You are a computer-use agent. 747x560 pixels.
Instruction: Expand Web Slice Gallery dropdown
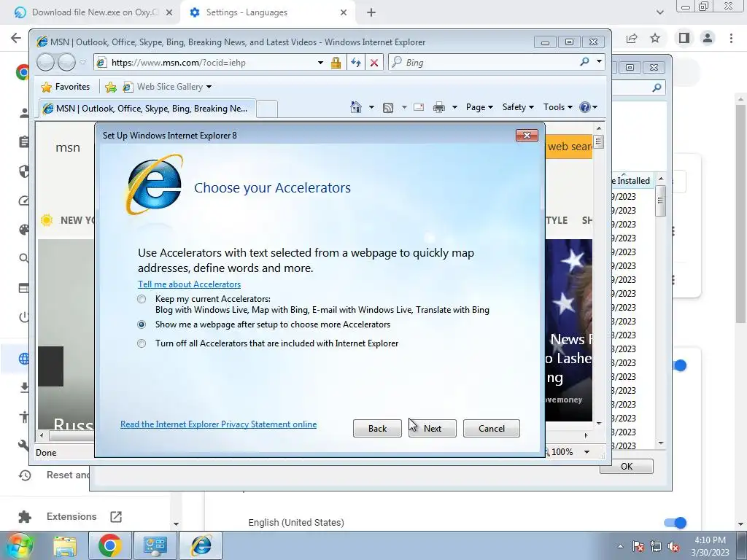pyautogui.click(x=209, y=87)
